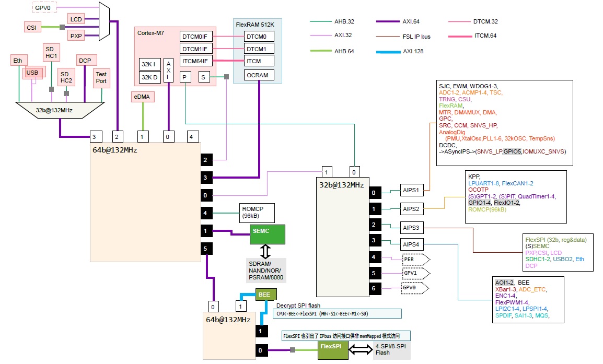
Task: Click the dashed PER arrow shape
Action: pos(416,260)
